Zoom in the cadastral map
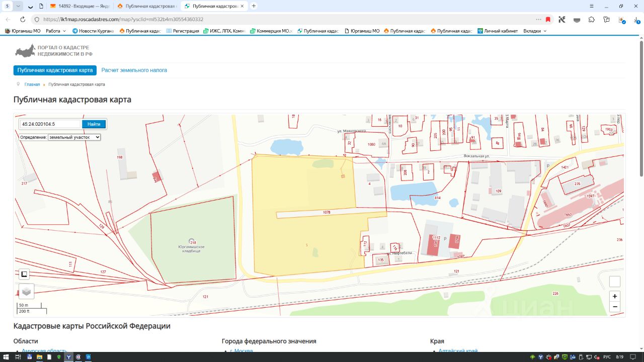The height and width of the screenshot is (362, 644). (x=614, y=296)
